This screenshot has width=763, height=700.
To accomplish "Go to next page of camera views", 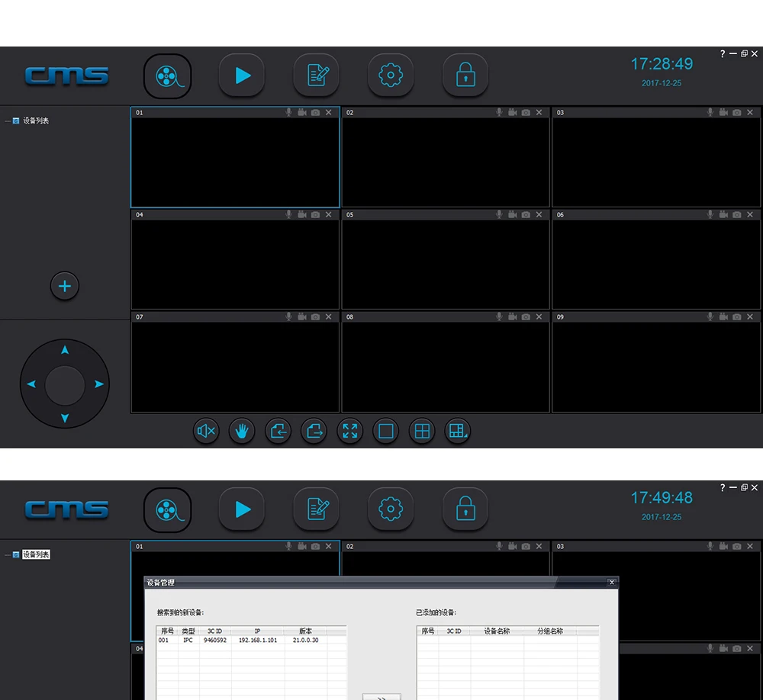I will [314, 431].
